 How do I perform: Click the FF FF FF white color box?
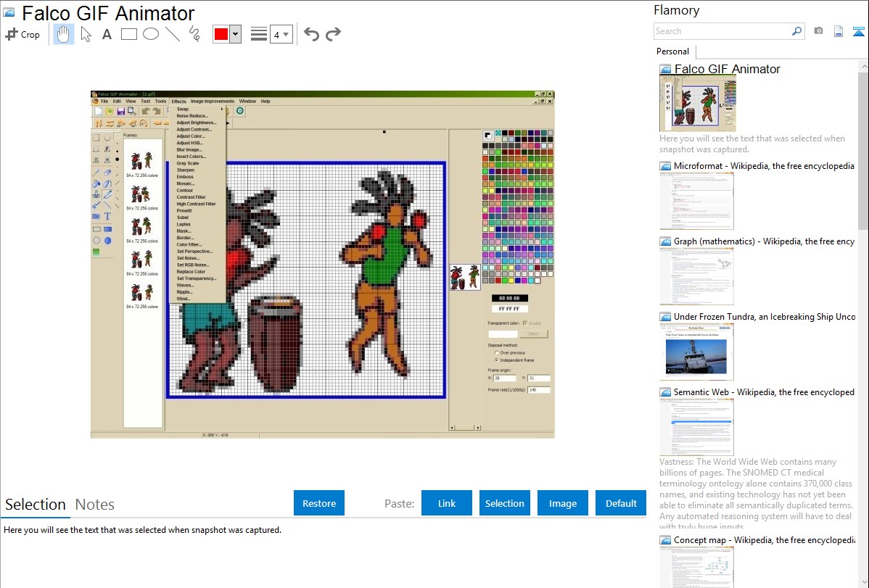coord(509,309)
